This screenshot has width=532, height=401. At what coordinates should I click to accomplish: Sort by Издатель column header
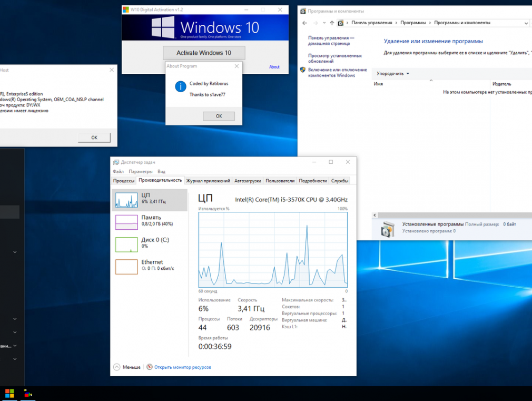pos(501,84)
